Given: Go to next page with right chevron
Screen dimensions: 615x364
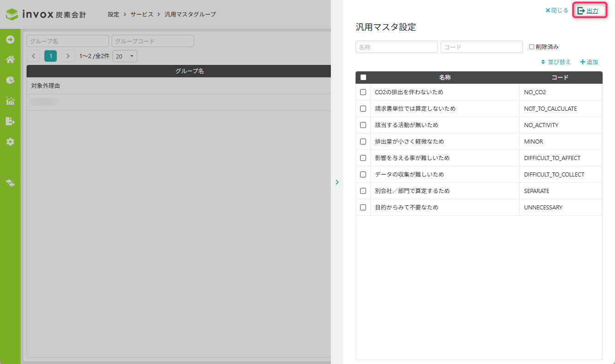Looking at the screenshot, I should (x=68, y=56).
